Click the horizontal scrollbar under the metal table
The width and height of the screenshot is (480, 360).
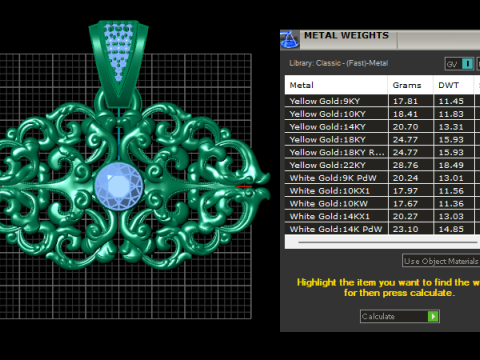(388, 242)
